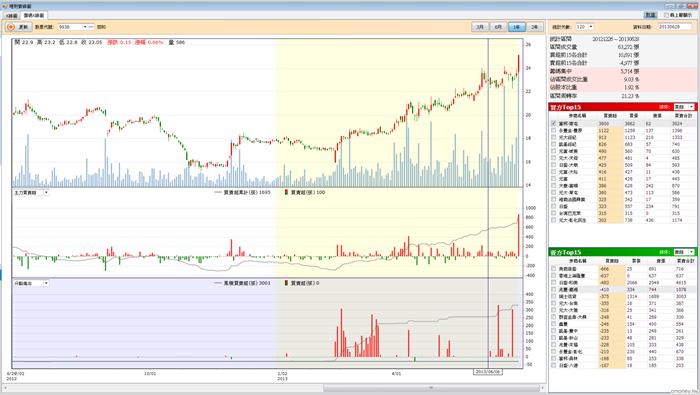Open the sort dropdown in 賣方Top15 header
The image size is (700, 395).
point(692,252)
